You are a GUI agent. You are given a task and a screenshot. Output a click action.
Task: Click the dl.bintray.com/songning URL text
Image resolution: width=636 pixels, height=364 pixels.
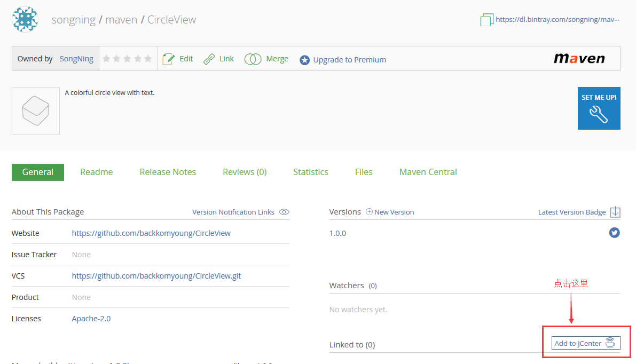558,19
